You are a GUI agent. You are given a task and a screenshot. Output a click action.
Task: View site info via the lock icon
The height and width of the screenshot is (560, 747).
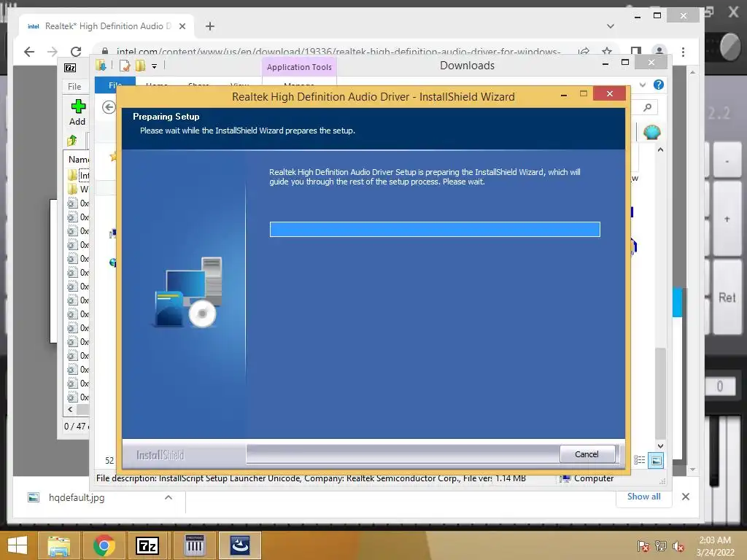tap(105, 52)
